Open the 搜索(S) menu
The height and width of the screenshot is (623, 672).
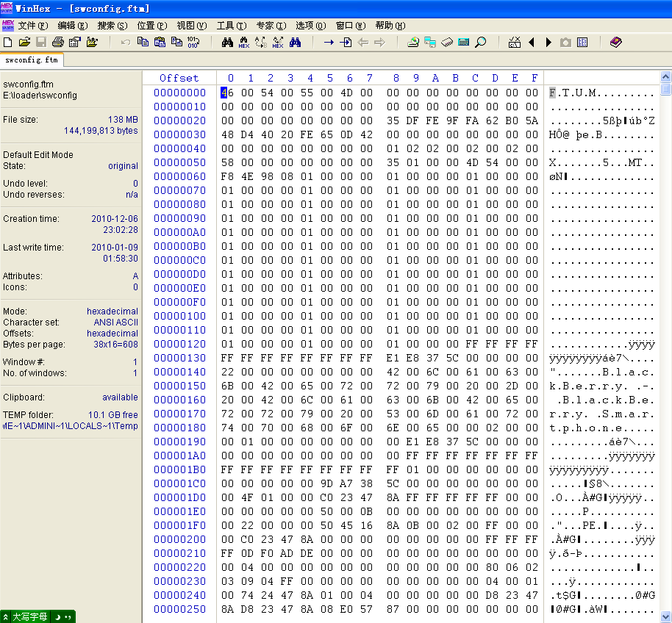pyautogui.click(x=112, y=26)
